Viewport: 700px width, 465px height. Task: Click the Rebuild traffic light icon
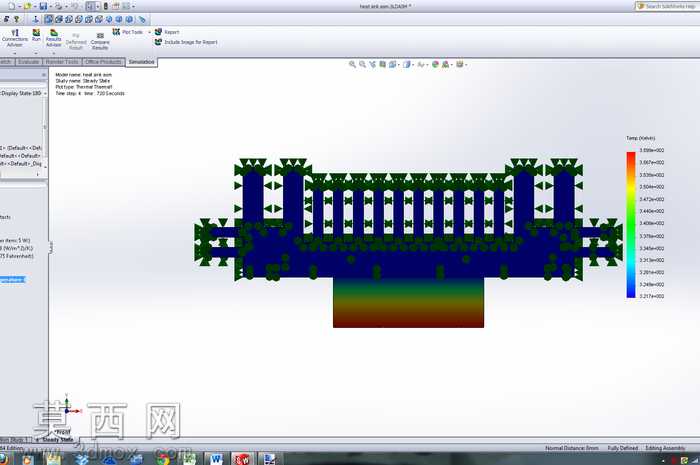point(106,6)
